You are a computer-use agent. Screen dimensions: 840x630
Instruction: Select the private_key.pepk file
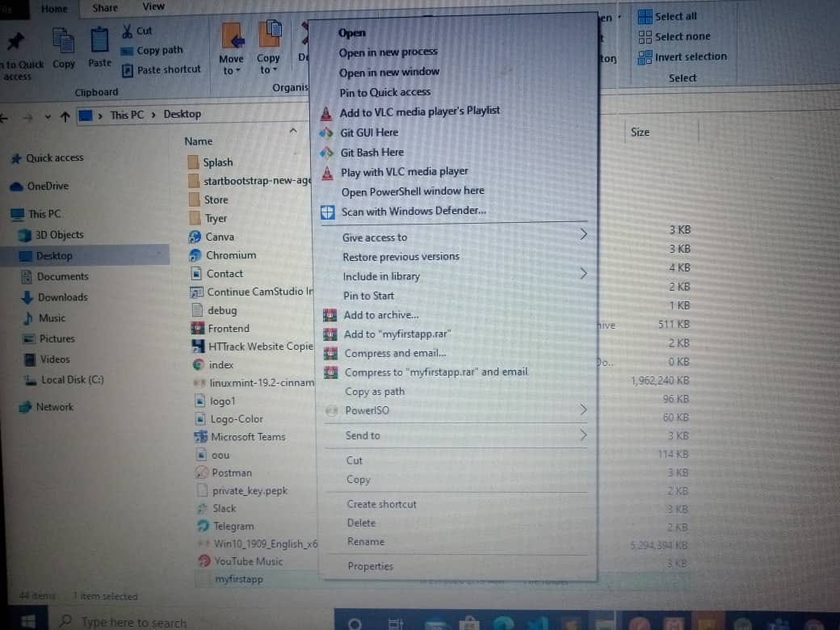pos(243,491)
